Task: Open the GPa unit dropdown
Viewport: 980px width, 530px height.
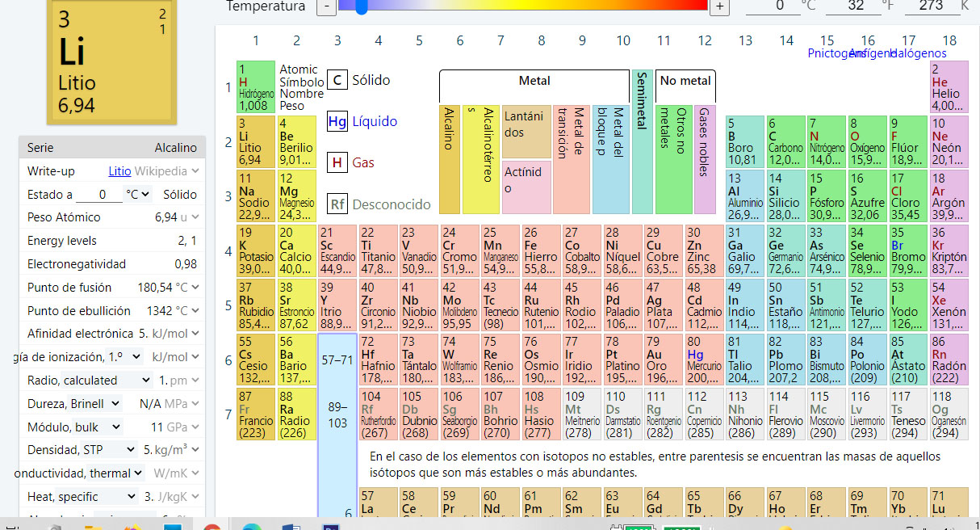Action: pyautogui.click(x=184, y=427)
